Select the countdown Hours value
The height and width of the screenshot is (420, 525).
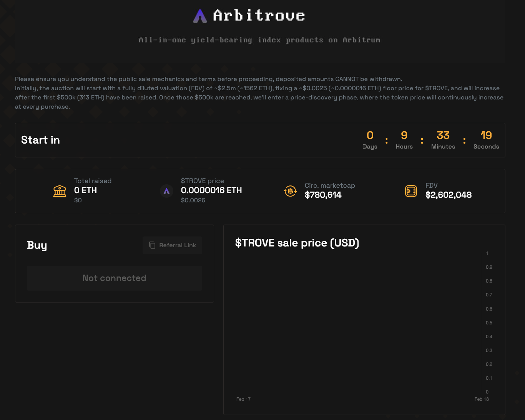[404, 136]
